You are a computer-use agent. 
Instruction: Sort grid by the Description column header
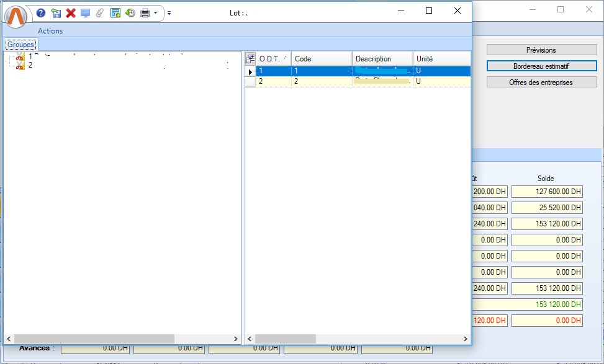coord(382,59)
